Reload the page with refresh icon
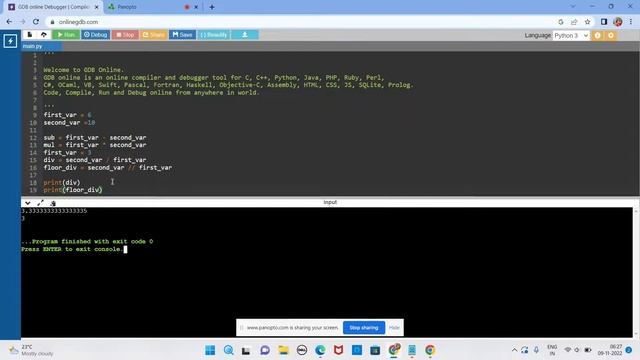The height and width of the screenshot is (360, 640). click(36, 22)
